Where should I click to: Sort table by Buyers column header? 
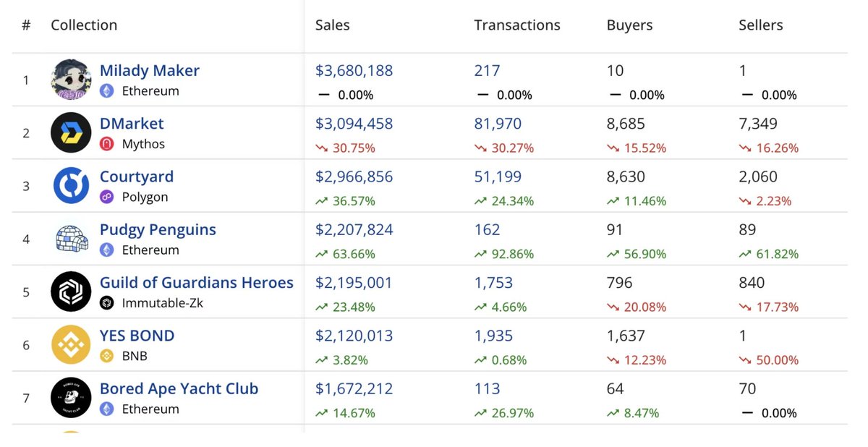(x=629, y=25)
